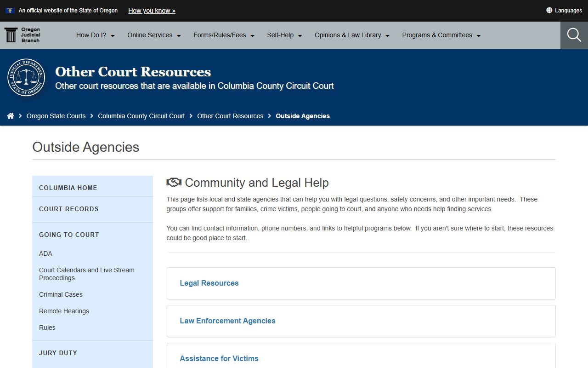Open the Forms/Rules/Fees dropdown
The height and width of the screenshot is (368, 588).
224,35
